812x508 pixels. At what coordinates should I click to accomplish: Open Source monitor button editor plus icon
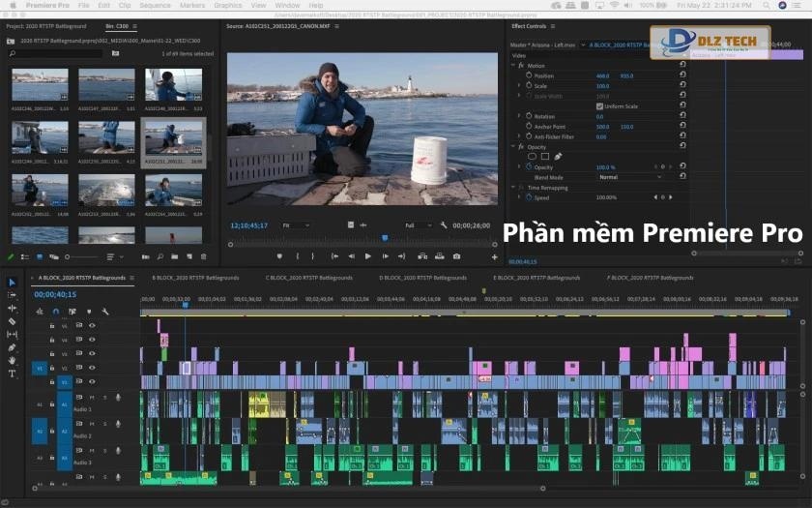click(x=495, y=257)
